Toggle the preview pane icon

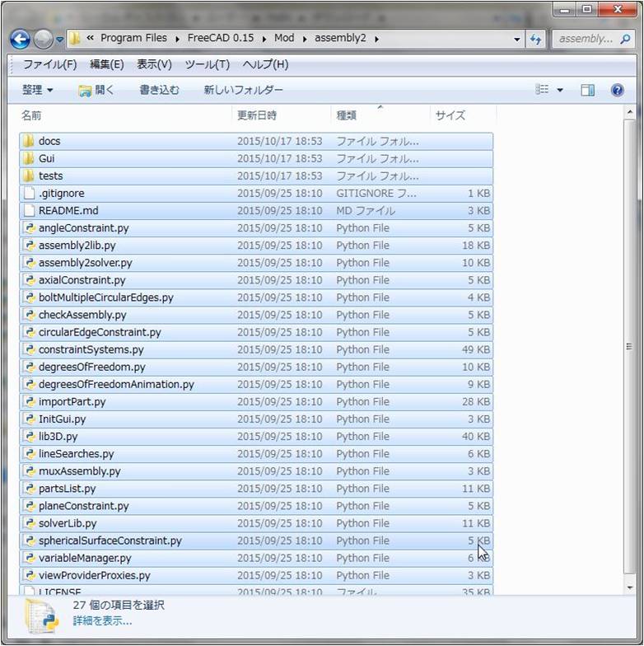[x=588, y=90]
